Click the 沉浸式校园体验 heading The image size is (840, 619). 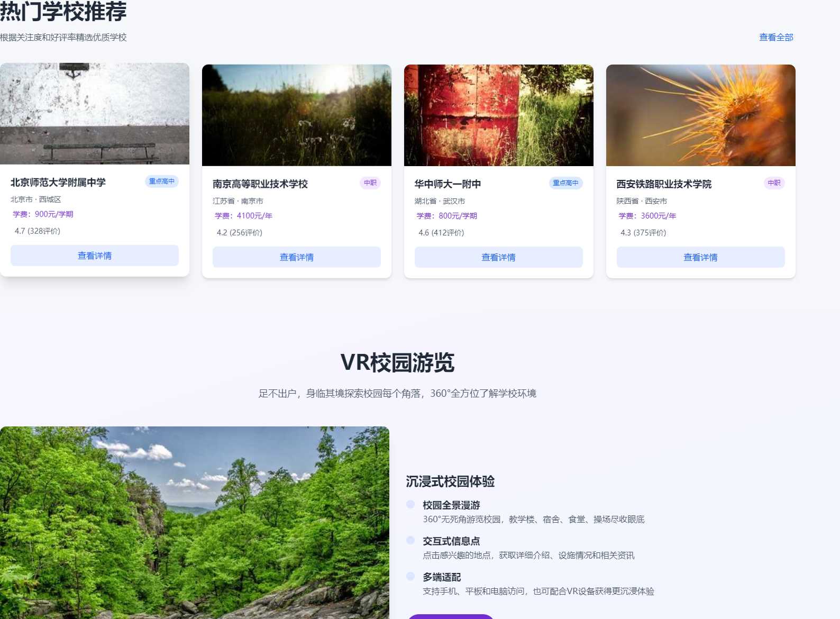point(450,481)
